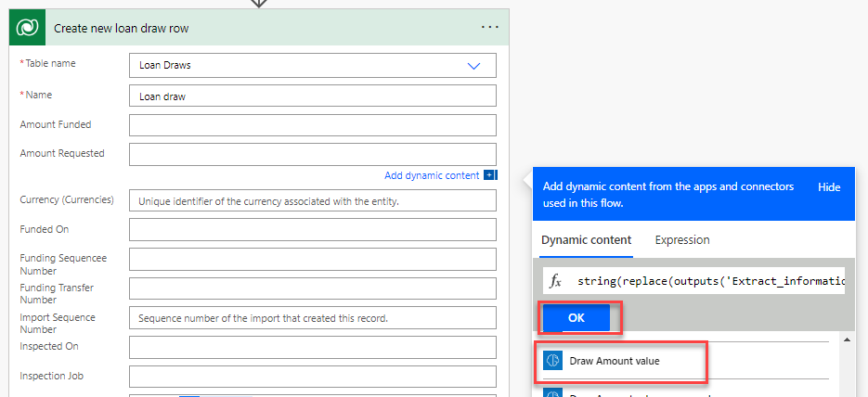Click the Funding Sequencee Number input field
Viewport: 868px width, 397px height.
pyautogui.click(x=313, y=259)
